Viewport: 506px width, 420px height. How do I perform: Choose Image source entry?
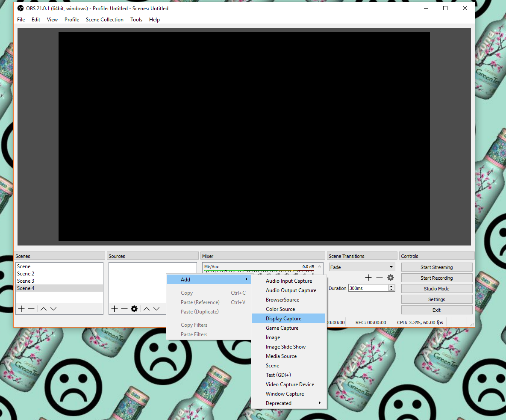click(289, 337)
